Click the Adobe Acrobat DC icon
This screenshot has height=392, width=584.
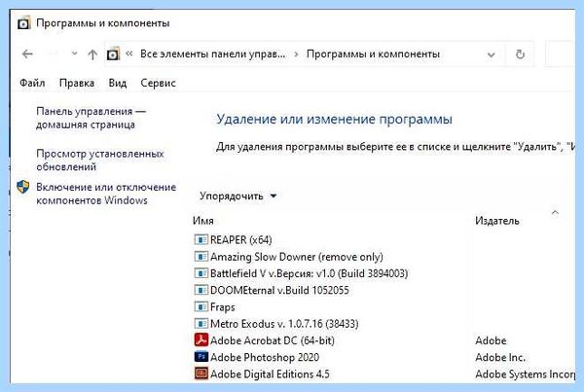click(x=201, y=339)
